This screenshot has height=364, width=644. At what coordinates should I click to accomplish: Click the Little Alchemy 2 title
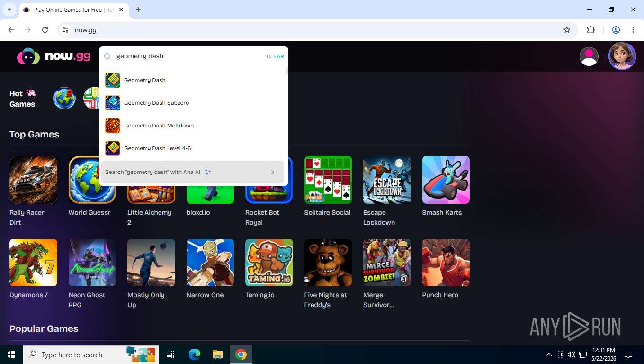pos(149,218)
